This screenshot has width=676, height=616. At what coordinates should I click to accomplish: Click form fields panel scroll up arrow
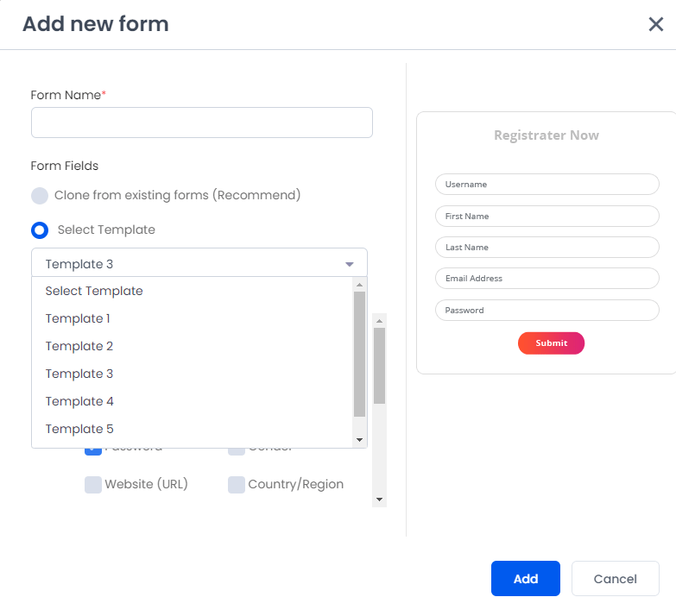click(x=379, y=321)
